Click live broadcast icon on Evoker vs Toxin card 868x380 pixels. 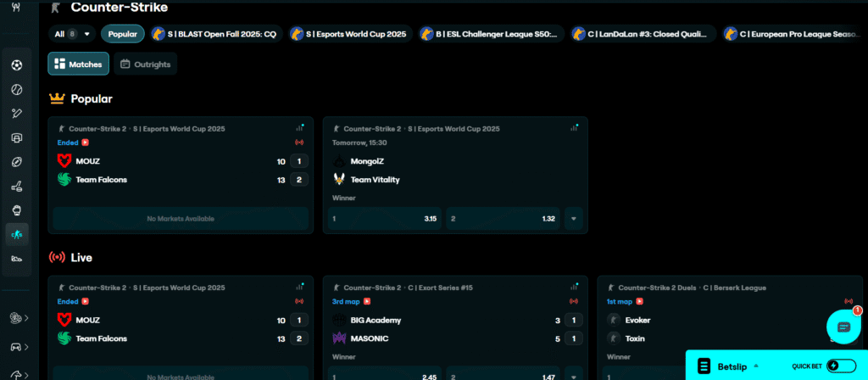pos(849,301)
